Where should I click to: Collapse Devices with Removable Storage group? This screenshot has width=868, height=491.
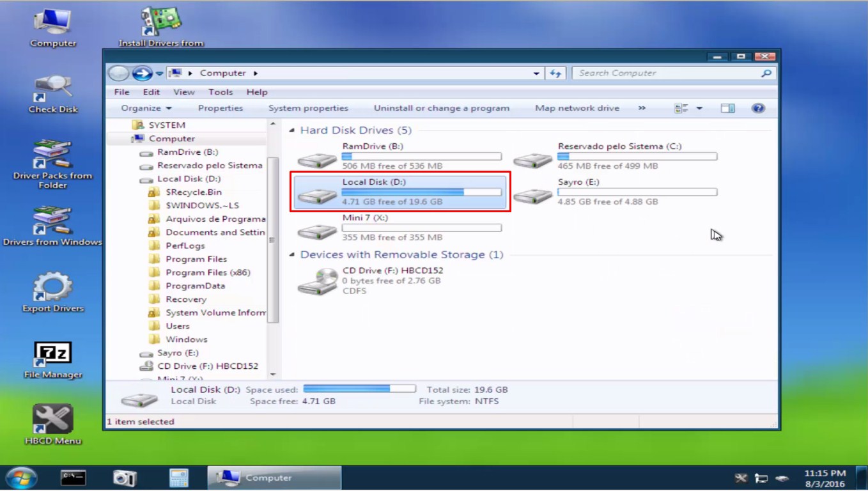click(292, 255)
